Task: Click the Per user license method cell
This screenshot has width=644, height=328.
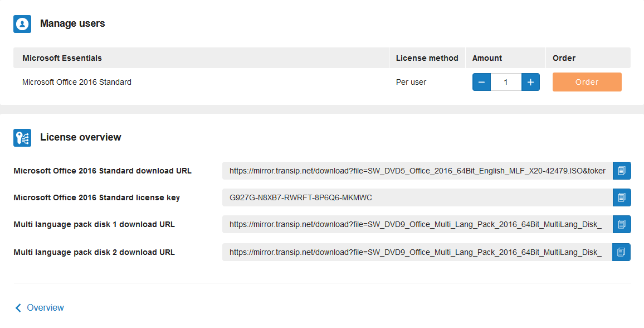Action: [411, 82]
